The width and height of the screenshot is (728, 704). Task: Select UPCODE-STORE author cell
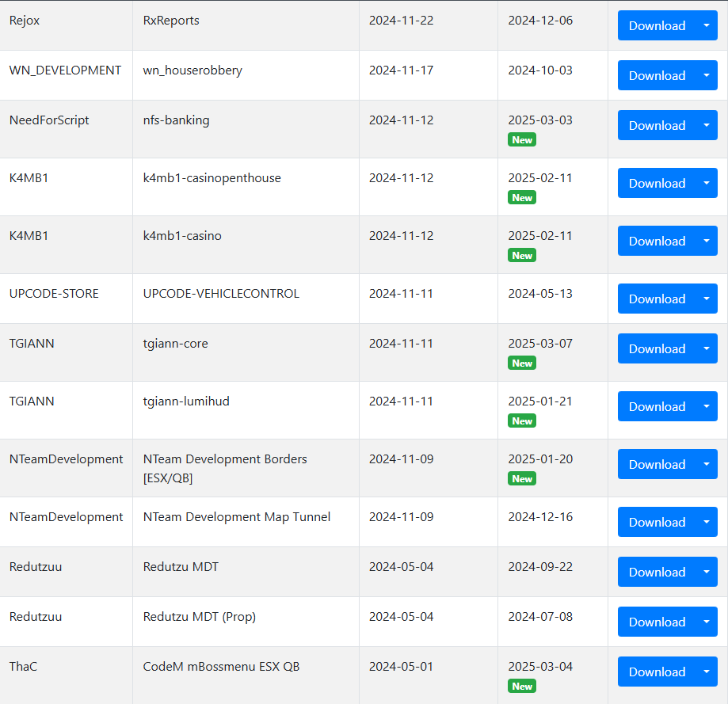(66, 299)
